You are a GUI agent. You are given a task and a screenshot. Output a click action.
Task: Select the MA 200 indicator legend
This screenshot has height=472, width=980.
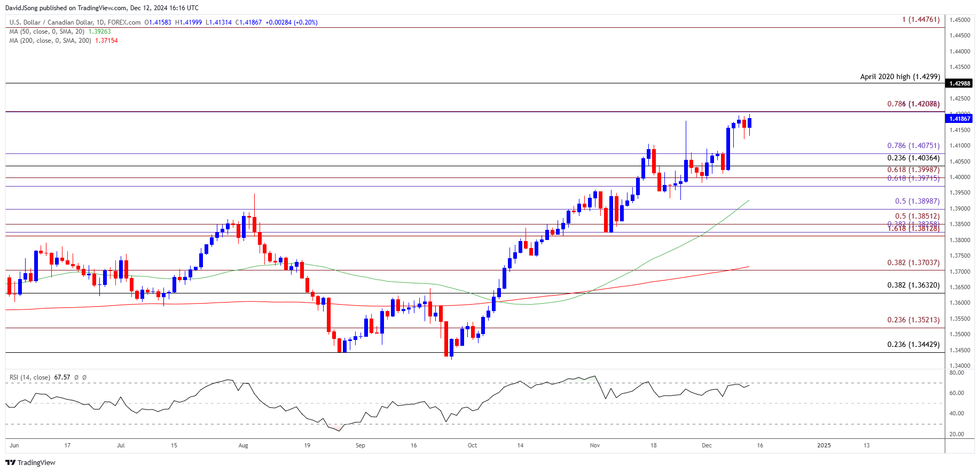pyautogui.click(x=50, y=41)
